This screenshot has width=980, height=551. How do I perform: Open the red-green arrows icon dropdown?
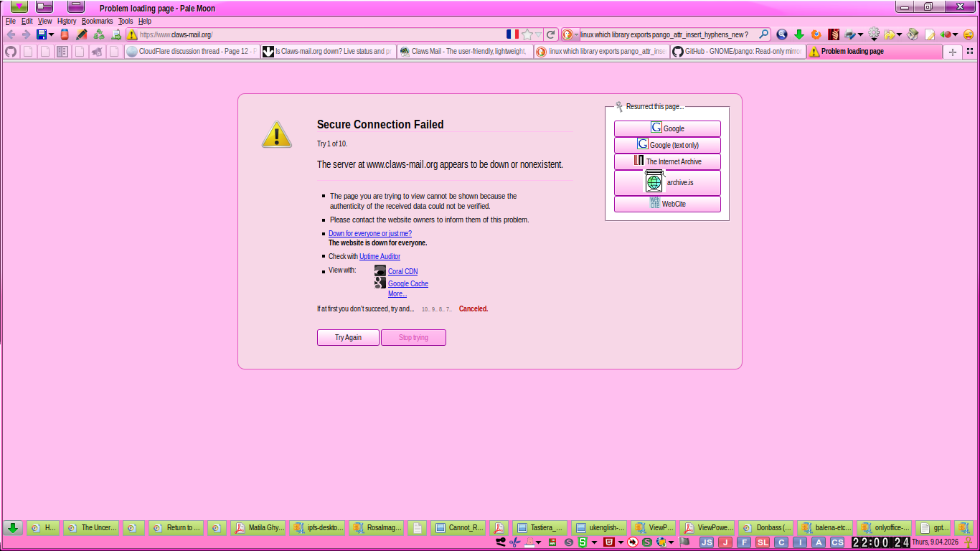(x=955, y=34)
